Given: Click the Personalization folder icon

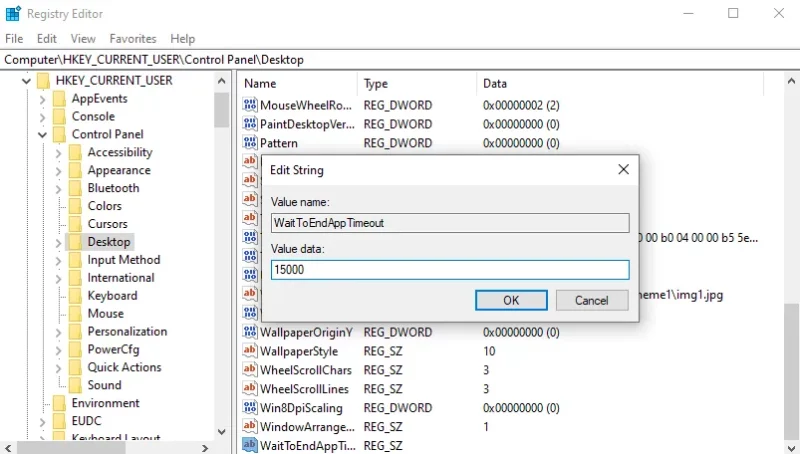Looking at the screenshot, I should [75, 332].
